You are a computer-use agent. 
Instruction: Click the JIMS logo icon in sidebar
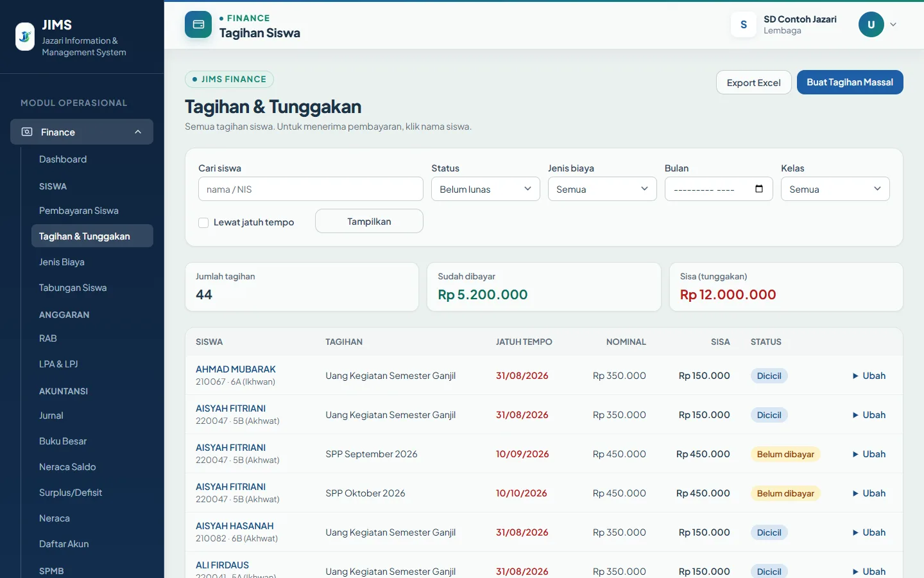(x=25, y=37)
